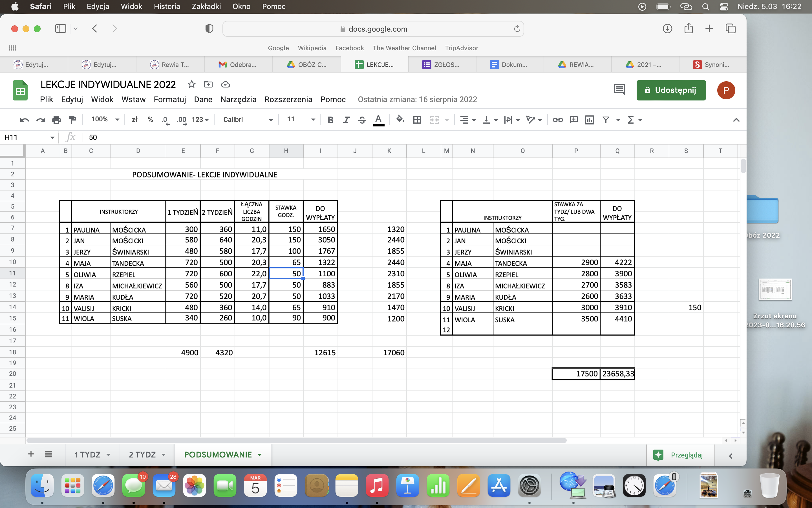This screenshot has height=508, width=812.
Task: Increase decimal places
Action: 182,120
